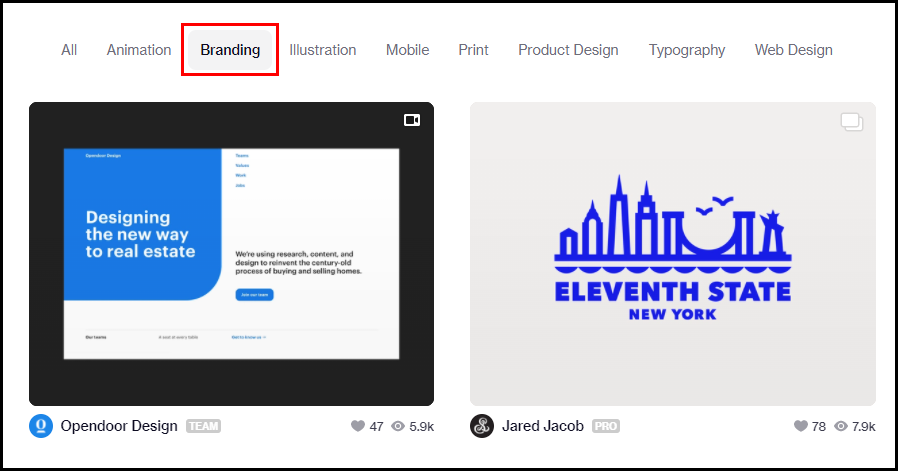Open the Eleventh State New York shot

click(673, 254)
